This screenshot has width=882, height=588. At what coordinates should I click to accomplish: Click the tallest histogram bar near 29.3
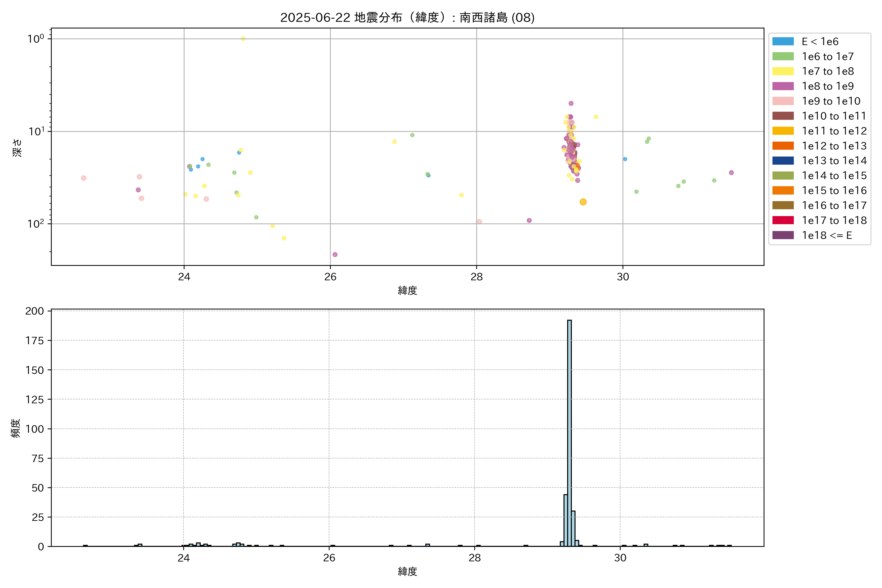(569, 431)
